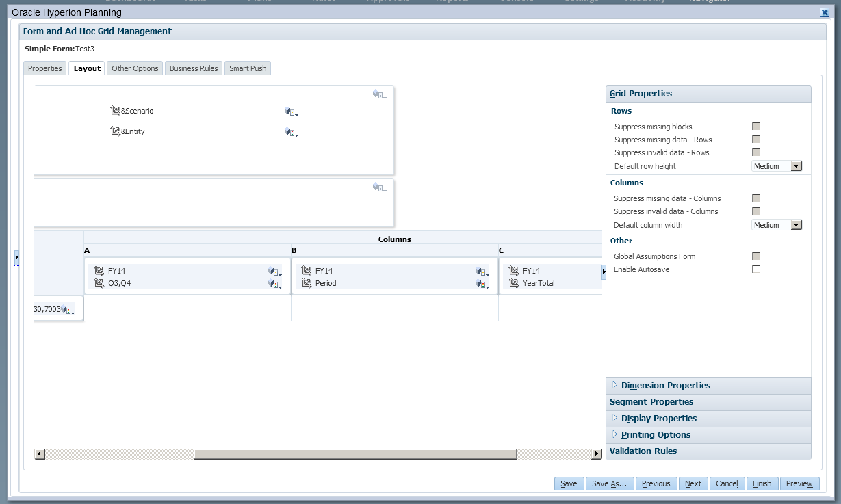Click the horizontal scrollbar right arrow
The image size is (841, 504).
pyautogui.click(x=597, y=454)
